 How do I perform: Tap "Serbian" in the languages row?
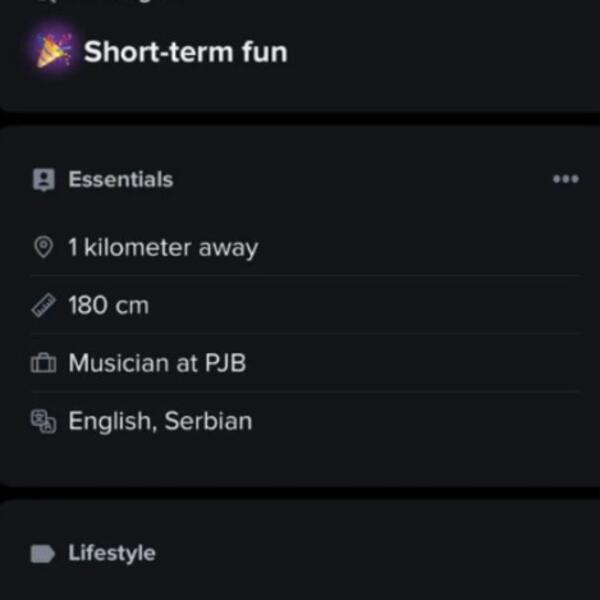coord(208,421)
